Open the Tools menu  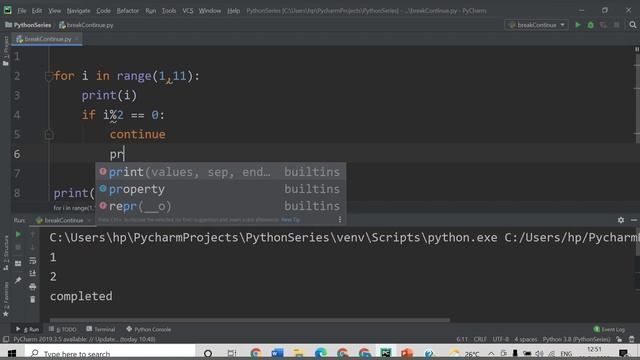pos(169,11)
